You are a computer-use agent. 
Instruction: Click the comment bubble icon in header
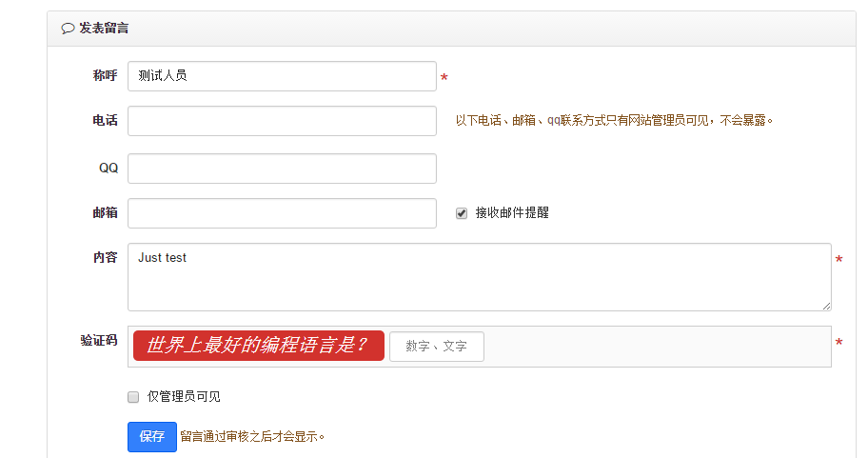point(68,29)
